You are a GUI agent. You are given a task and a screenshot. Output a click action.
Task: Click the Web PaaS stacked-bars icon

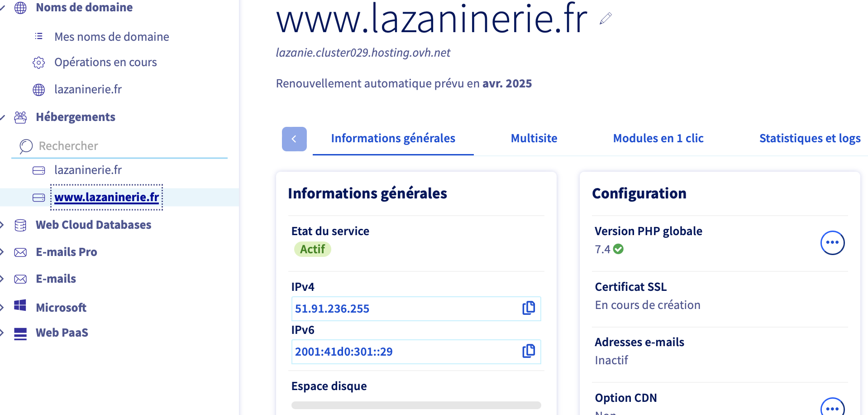coord(20,334)
